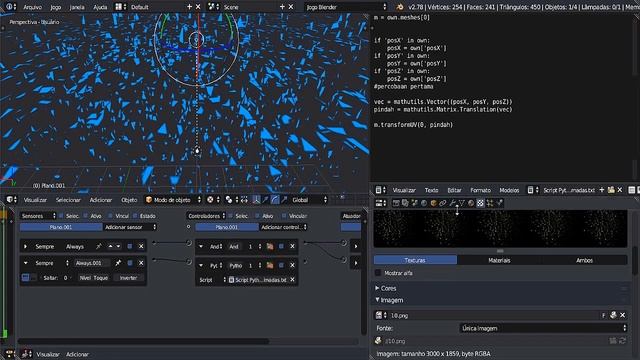This screenshot has width=640, height=360.
Task: Open the Scene properties tab icon
Action: pos(414,203)
